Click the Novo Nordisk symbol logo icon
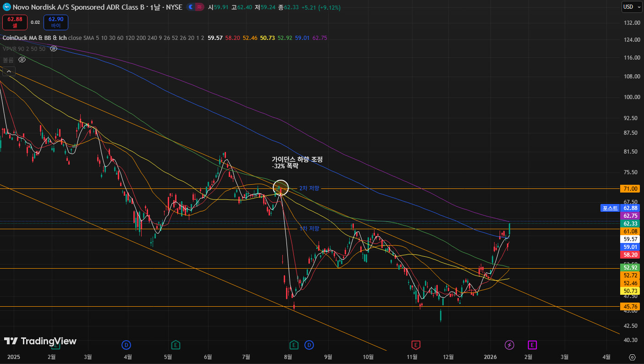This screenshot has height=364, width=644. pyautogui.click(x=7, y=7)
